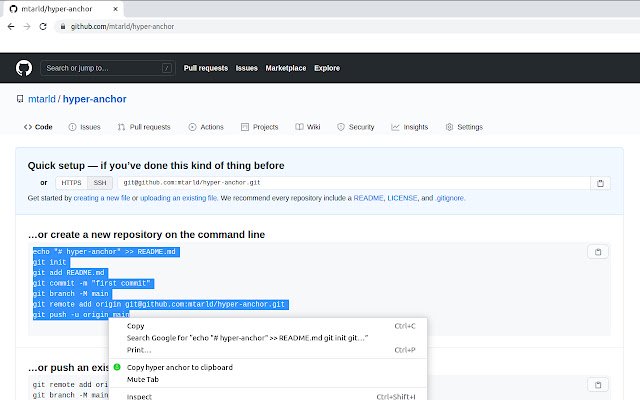Copy repository URL with clipboard icon
Image resolution: width=640 pixels, height=400 pixels.
600,183
